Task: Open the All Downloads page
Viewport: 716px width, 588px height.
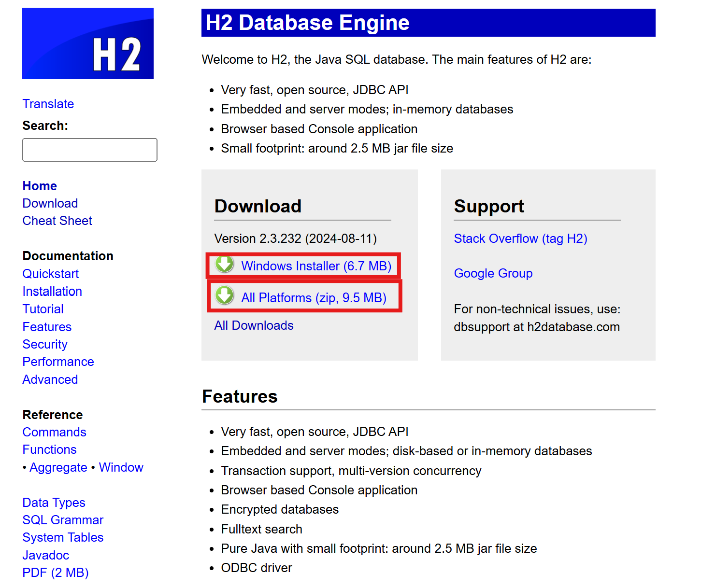Action: coord(254,325)
